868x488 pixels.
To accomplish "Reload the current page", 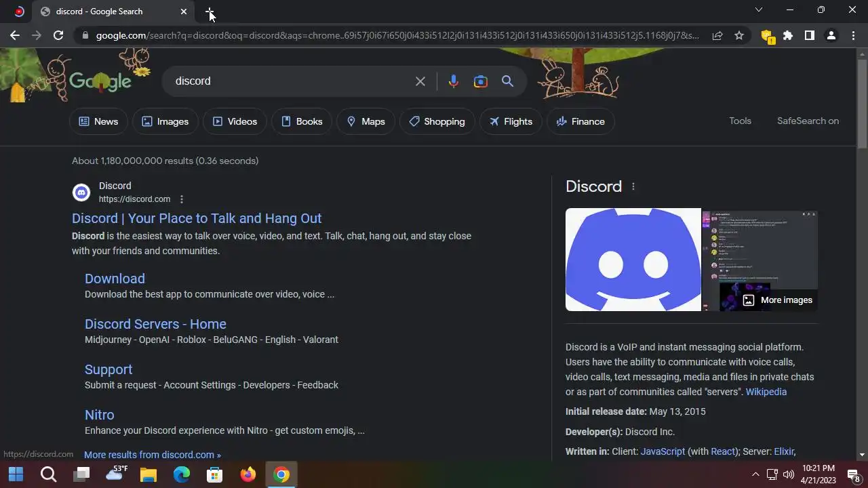I will point(58,35).
